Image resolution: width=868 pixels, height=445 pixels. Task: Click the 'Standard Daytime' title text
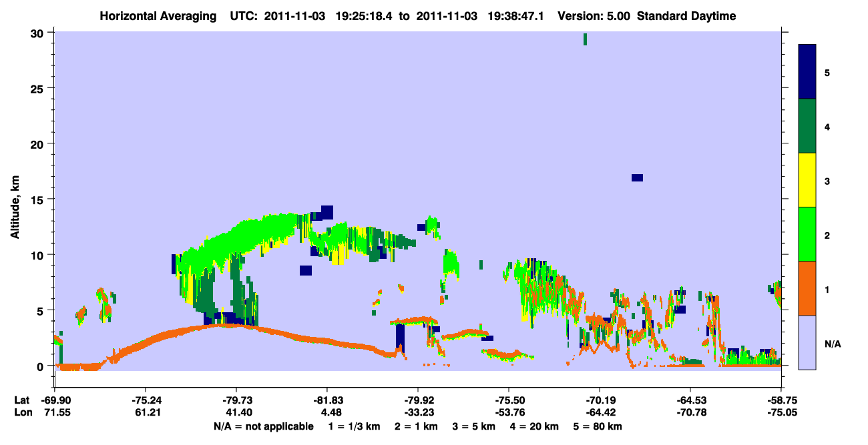click(x=686, y=16)
